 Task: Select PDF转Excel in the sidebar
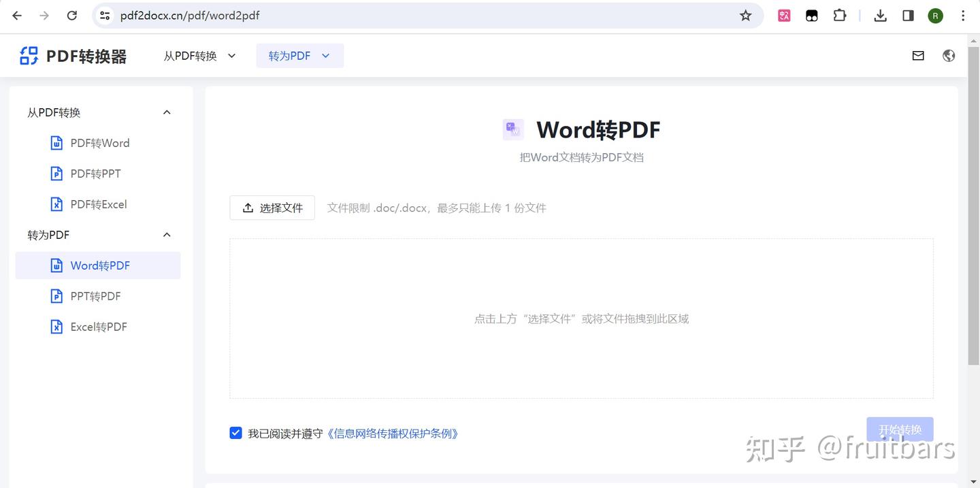point(98,204)
